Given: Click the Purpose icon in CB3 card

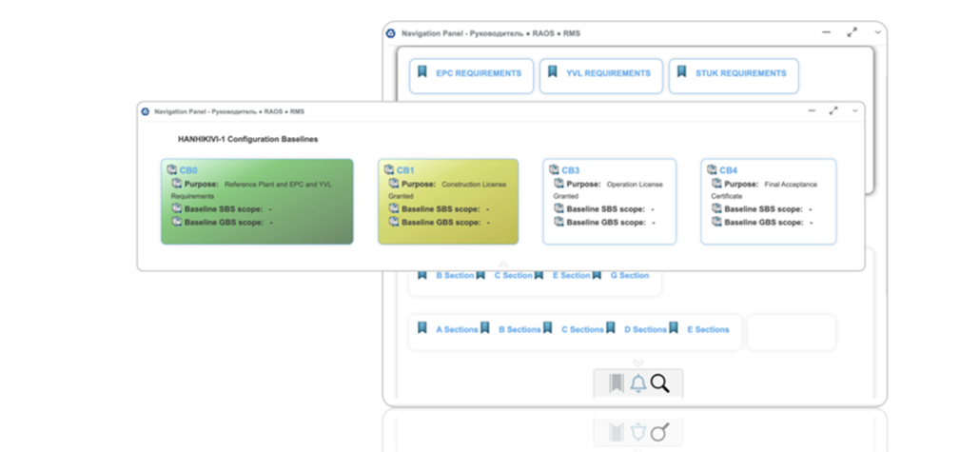Looking at the screenshot, I should [559, 184].
